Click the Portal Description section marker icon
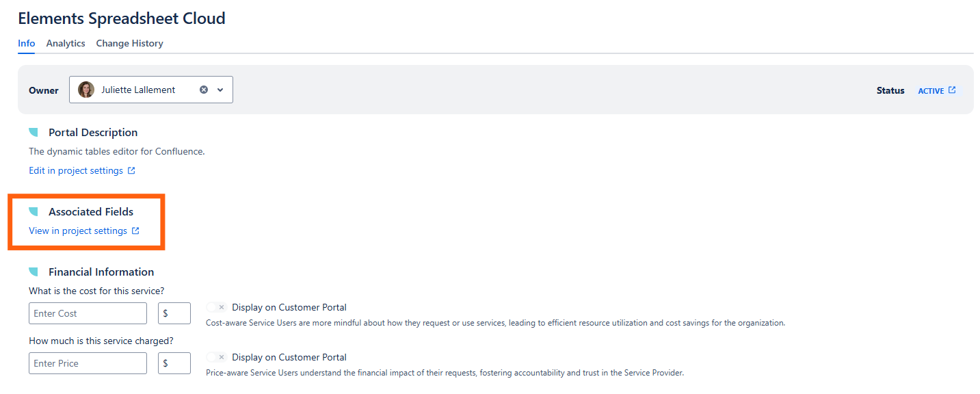Screen dimensions: 980x394 34,133
